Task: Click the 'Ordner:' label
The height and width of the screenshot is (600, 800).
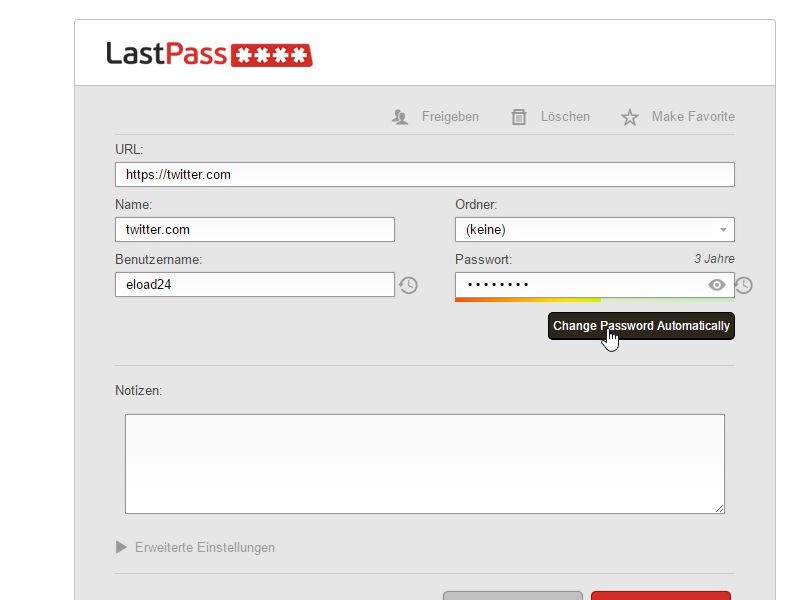Action: pos(476,205)
